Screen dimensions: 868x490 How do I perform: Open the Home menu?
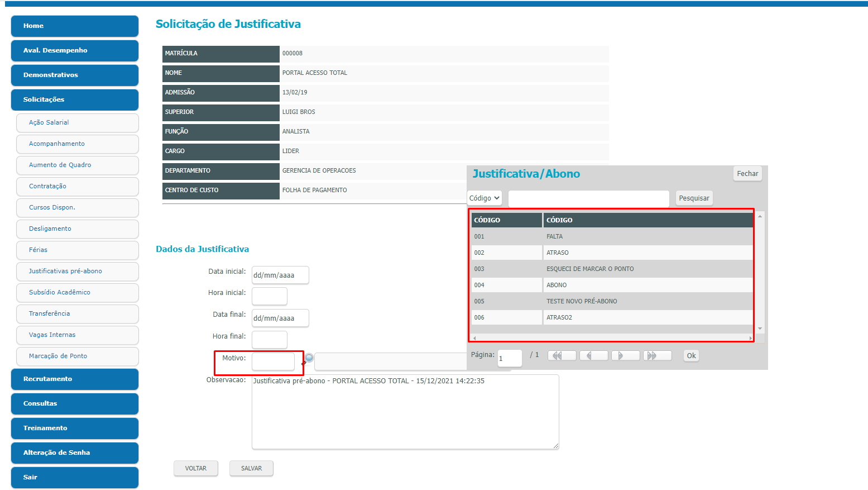click(x=75, y=26)
